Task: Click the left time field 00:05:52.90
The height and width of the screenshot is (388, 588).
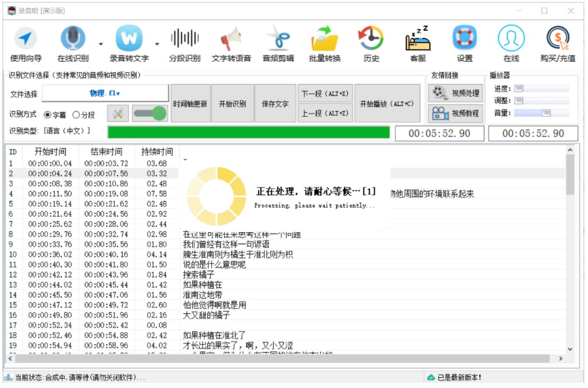Action: [440, 134]
